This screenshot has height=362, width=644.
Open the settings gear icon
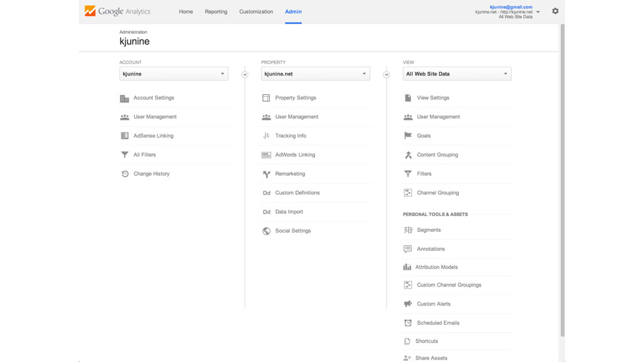(x=555, y=11)
